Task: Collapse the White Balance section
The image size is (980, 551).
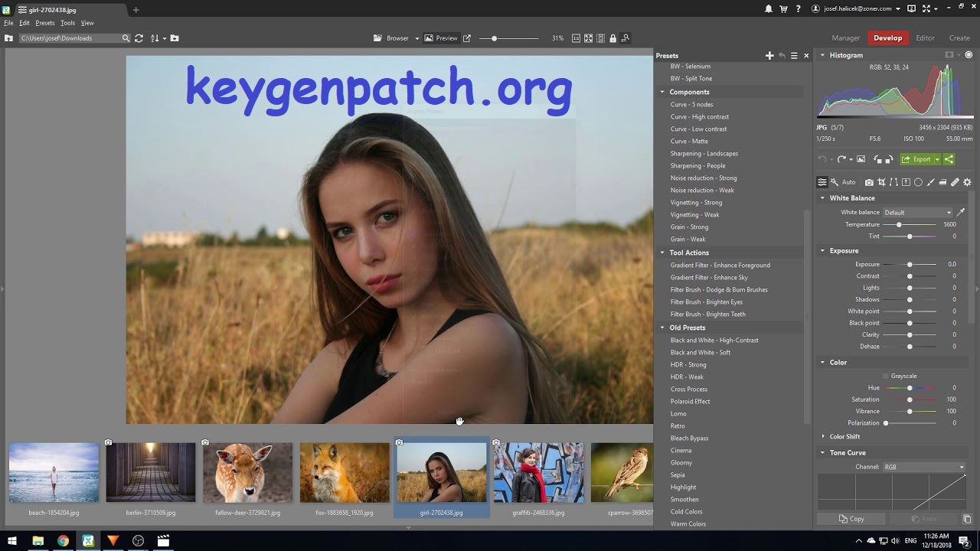Action: click(823, 197)
